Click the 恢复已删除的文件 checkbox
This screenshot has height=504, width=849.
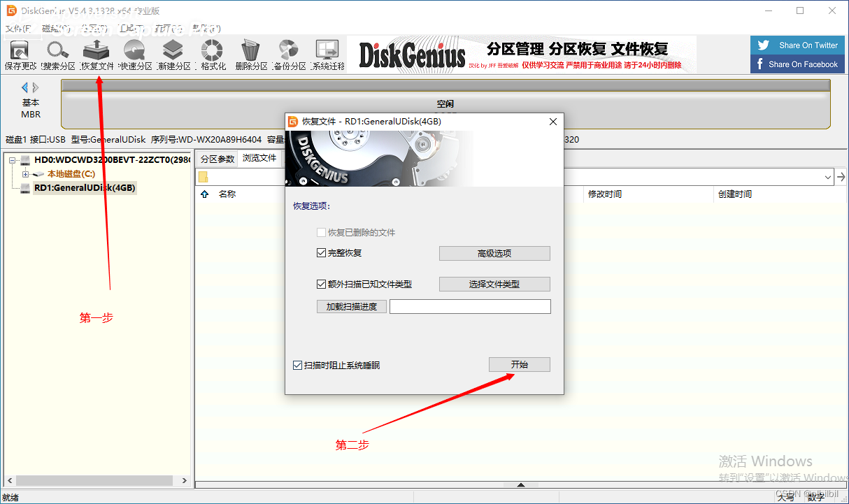pos(322,233)
